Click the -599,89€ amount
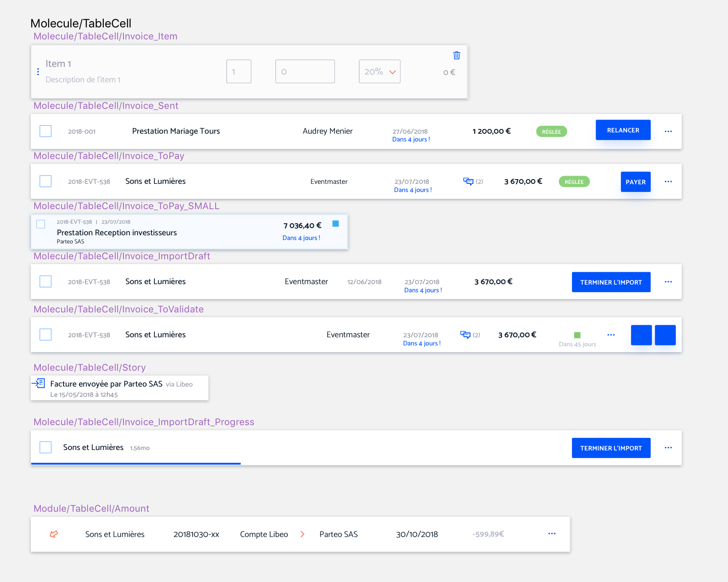This screenshot has width=728, height=582. pyautogui.click(x=488, y=534)
